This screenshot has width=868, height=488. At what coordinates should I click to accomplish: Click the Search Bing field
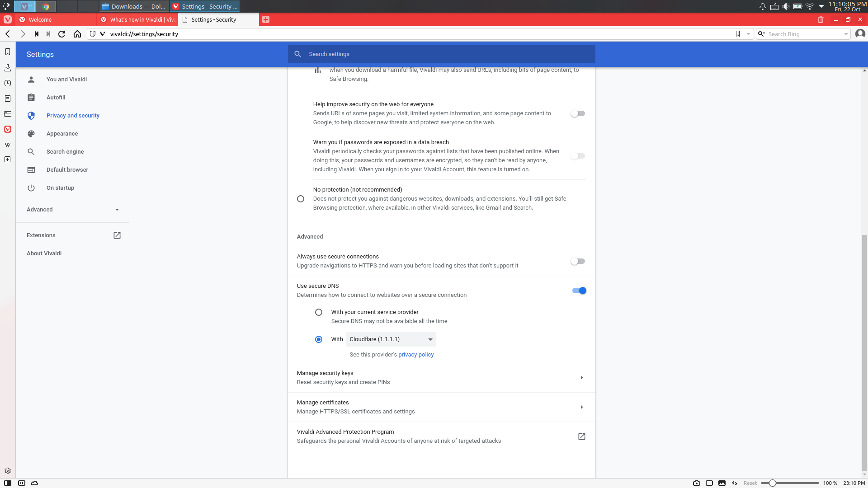[x=803, y=34]
